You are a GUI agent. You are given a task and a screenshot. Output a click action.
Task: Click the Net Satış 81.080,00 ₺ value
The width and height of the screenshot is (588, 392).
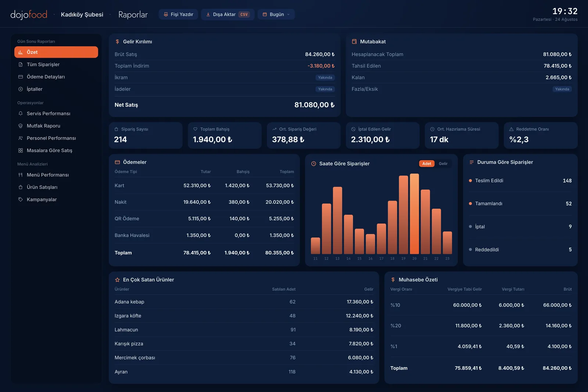(x=315, y=105)
